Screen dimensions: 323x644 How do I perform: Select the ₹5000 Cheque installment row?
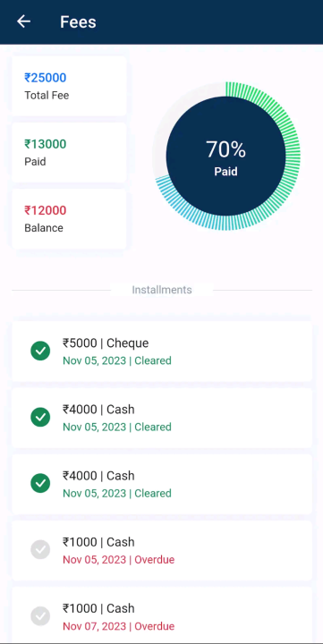pos(162,352)
